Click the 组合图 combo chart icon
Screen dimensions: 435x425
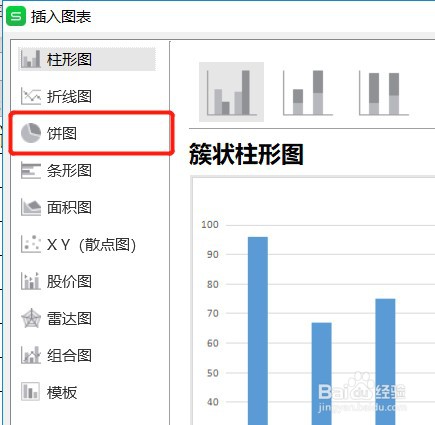click(x=31, y=355)
